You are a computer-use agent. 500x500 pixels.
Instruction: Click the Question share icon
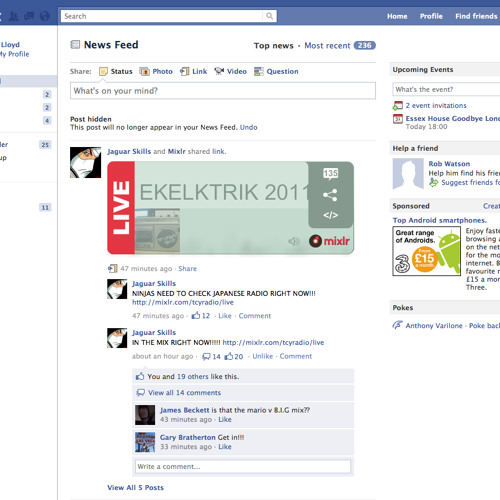258,71
